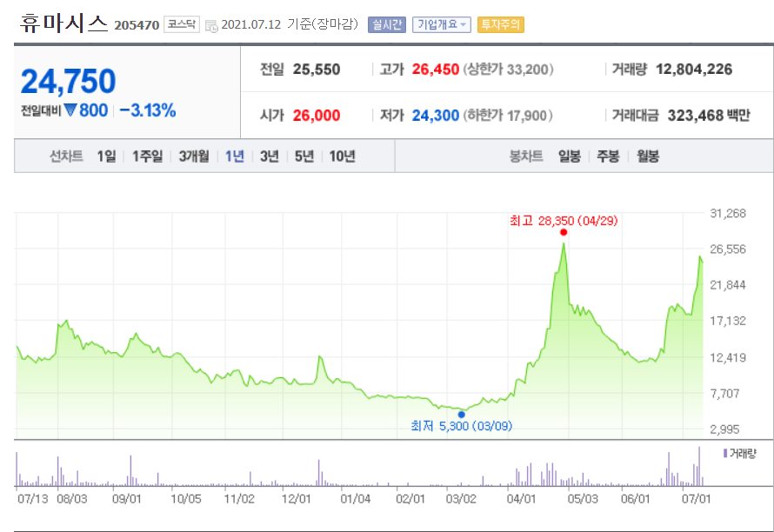Open the 기업개요 dropdown
774x532 pixels.
(x=441, y=24)
